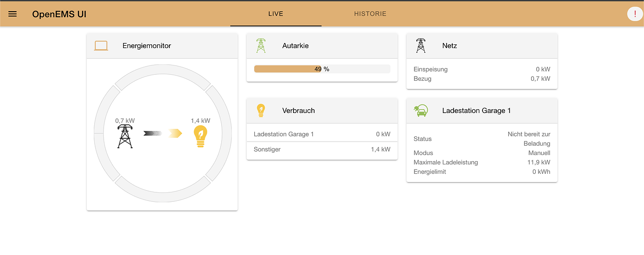Click the Maximale Ladeleistung row
This screenshot has width=644, height=255.
coord(482,163)
